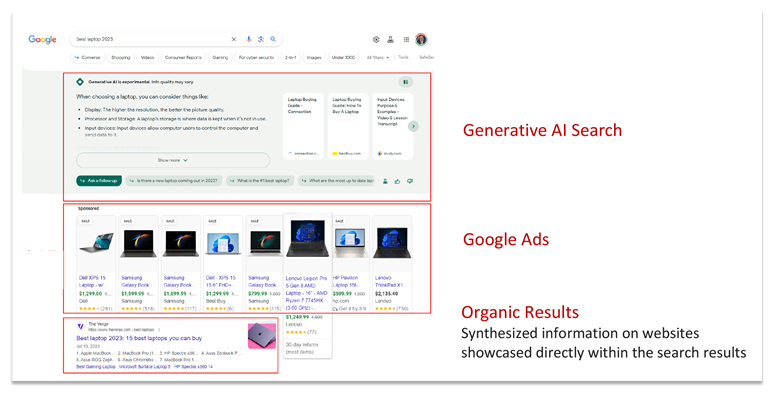Open quick settings gear icon
This screenshot has height=396, width=774.
(x=376, y=40)
